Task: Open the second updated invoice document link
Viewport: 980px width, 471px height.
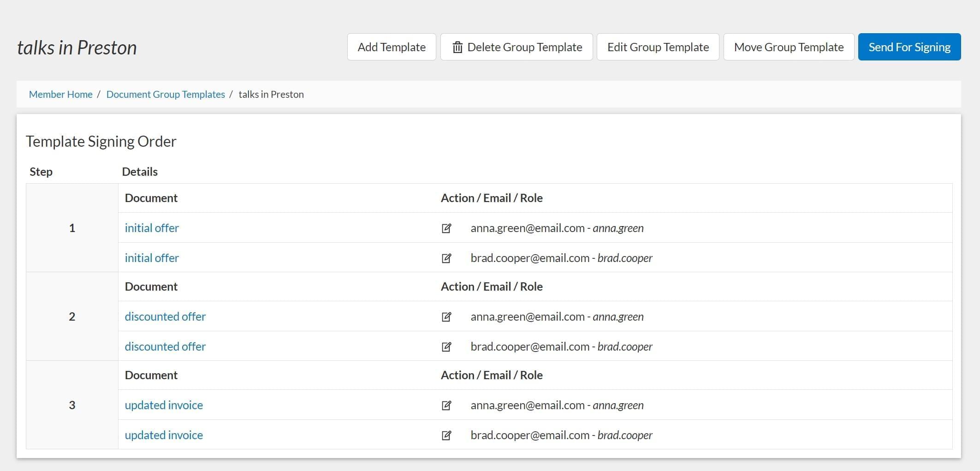Action: (164, 435)
